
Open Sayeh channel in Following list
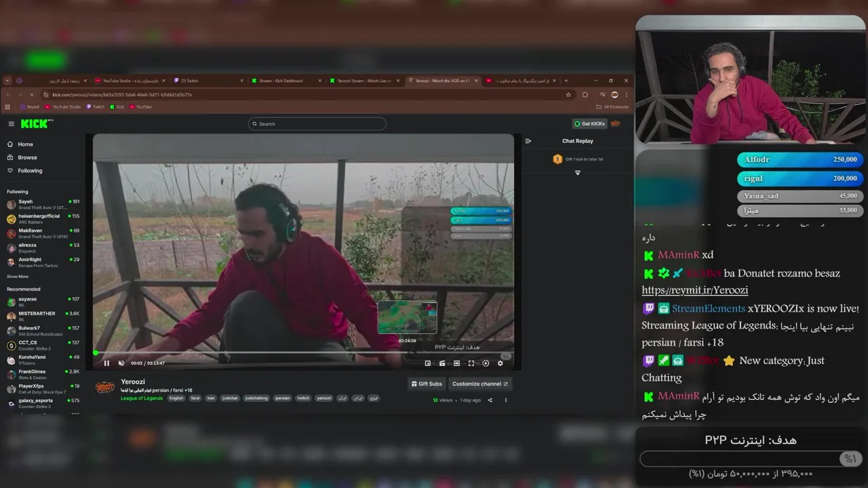coord(43,204)
